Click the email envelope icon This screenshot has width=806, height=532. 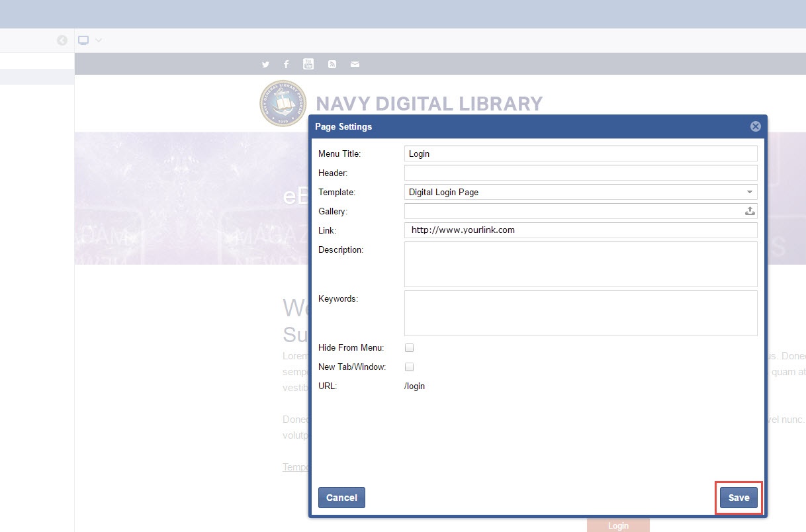tap(355, 64)
